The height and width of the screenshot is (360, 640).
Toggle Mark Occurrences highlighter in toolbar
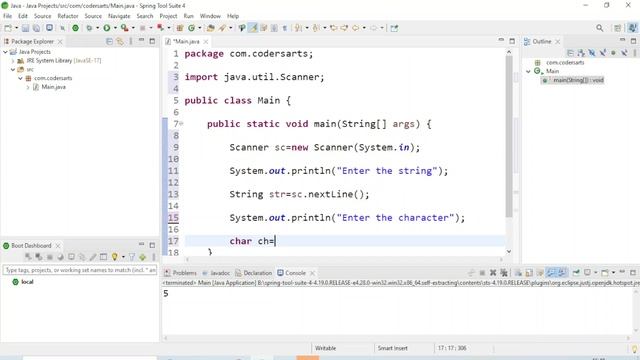pyautogui.click(x=253, y=28)
